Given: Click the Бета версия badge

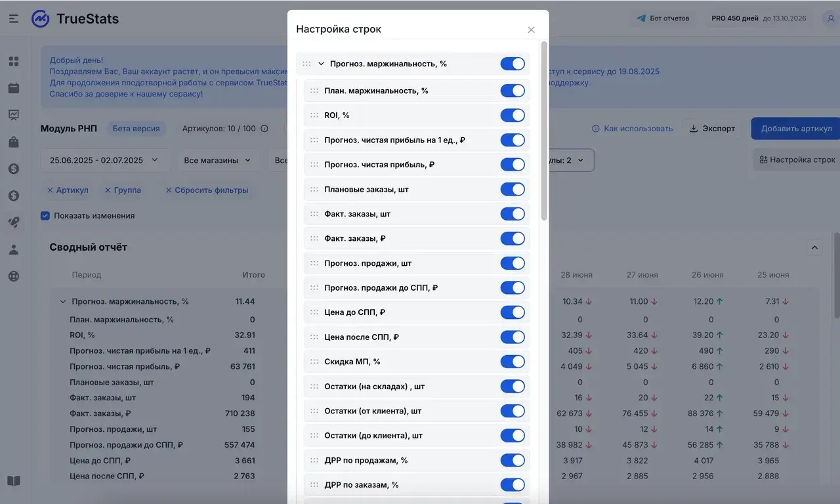Looking at the screenshot, I should coord(136,129).
